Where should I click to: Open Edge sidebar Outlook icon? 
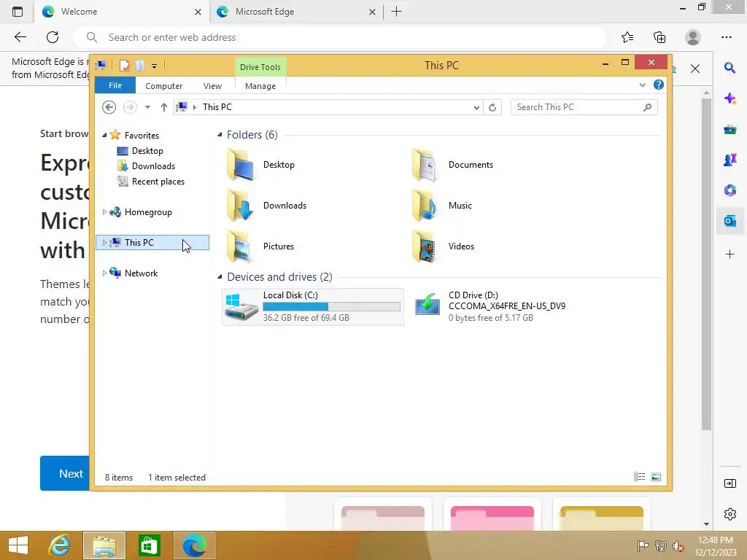pos(729,221)
